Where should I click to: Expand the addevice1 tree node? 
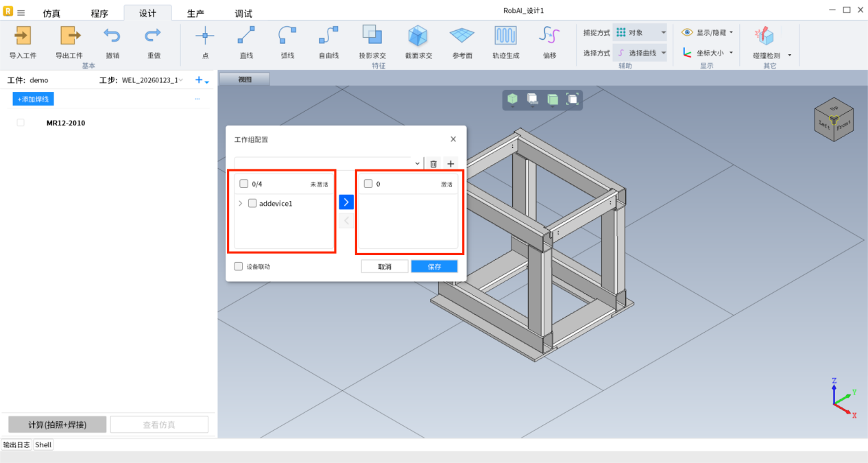(x=241, y=203)
